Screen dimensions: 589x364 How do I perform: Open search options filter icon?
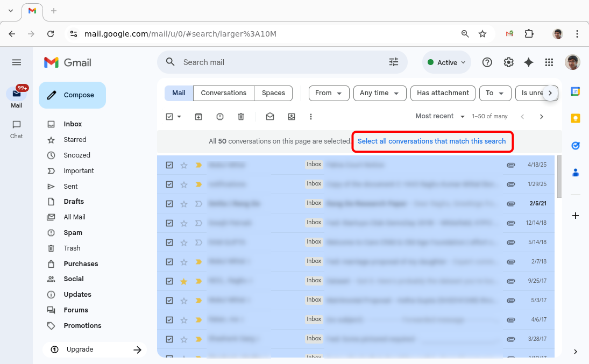pyautogui.click(x=394, y=62)
